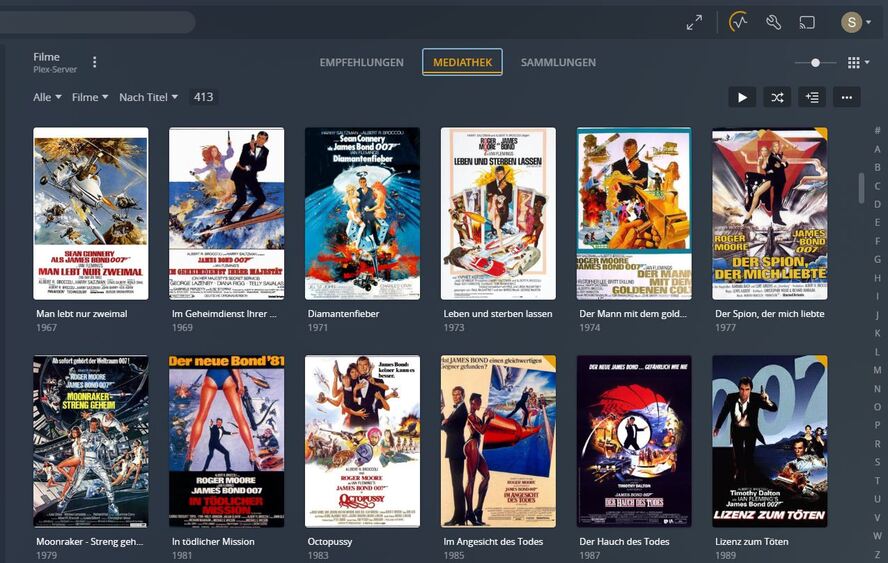
Task: Open the grid view mode dropdown
Action: [858, 63]
